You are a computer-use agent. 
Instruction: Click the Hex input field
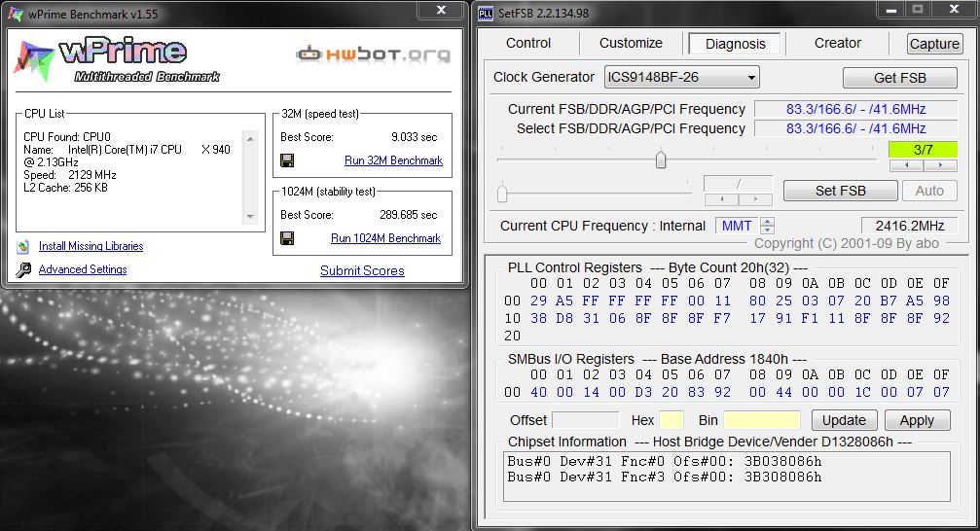671,420
